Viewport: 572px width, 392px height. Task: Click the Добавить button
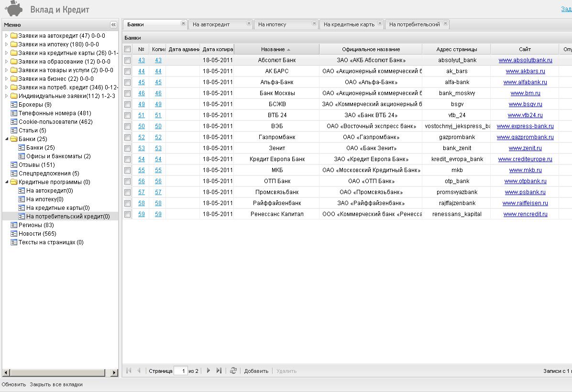tap(256, 371)
